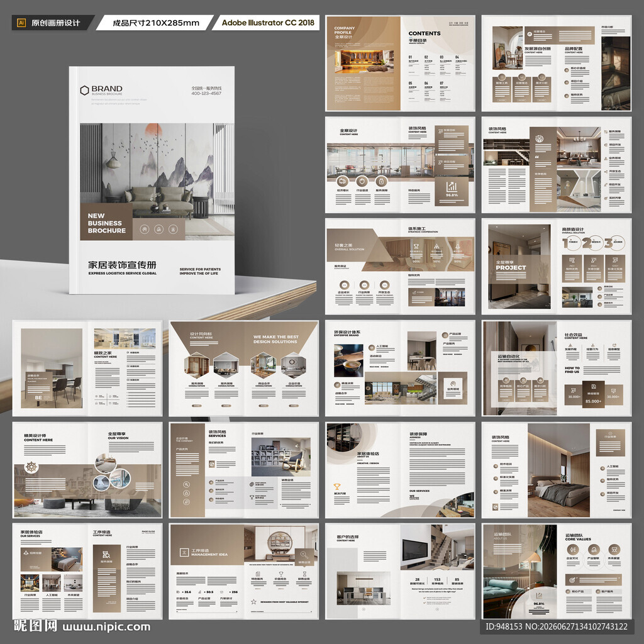
Task: Click the Adobe Illustrator CC 2018 label
Action: pyautogui.click(x=268, y=23)
